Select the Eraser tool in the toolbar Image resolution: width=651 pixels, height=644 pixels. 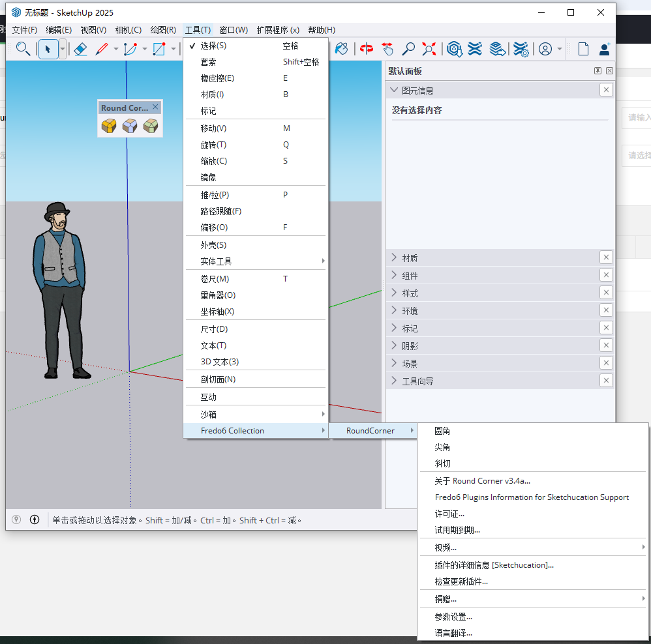coord(80,49)
